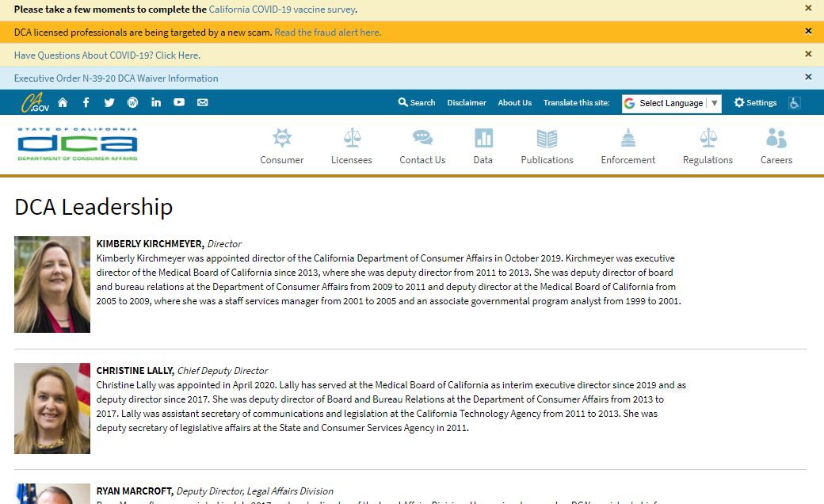Go to the home page icon
Image resolution: width=824 pixels, height=504 pixels.
pos(63,102)
